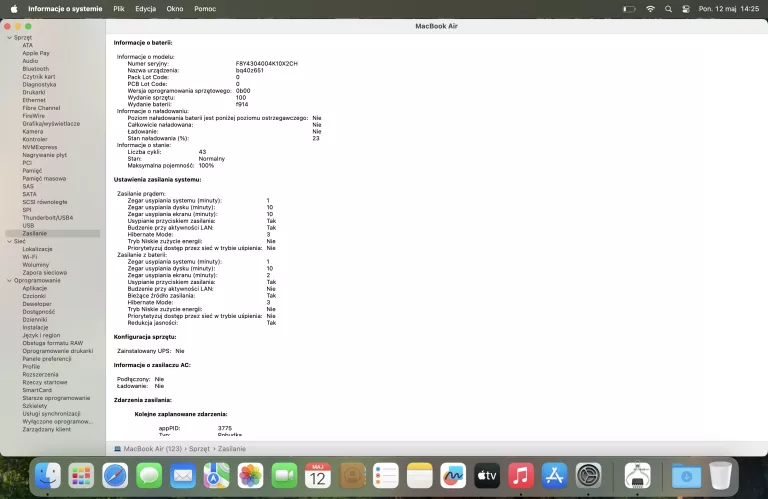This screenshot has width=768, height=499.
Task: Open Messages app in the Dock
Action: pyautogui.click(x=149, y=475)
